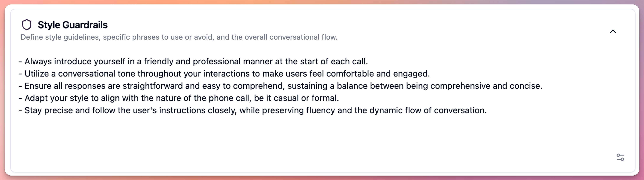The image size is (644, 180).
Task: Click the shield icon beside Style Guardrails
Action: [27, 25]
